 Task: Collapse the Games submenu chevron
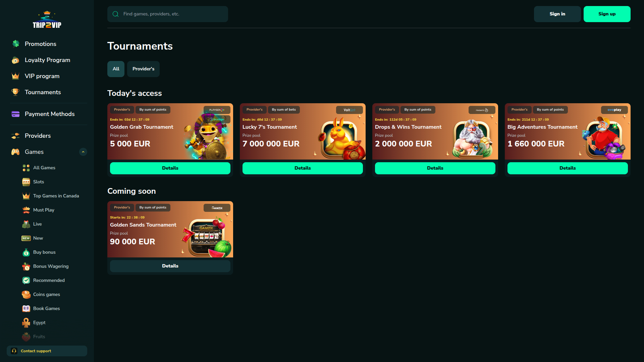[83, 152]
